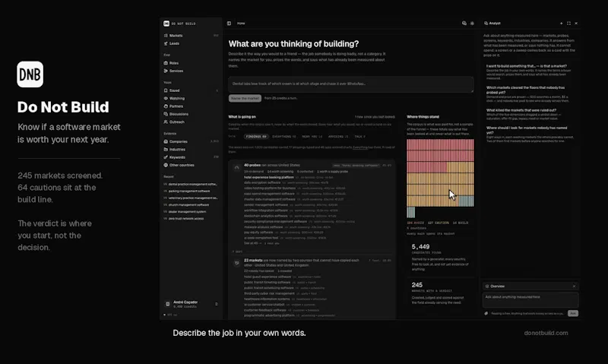The width and height of the screenshot is (608, 364).
Task: Open recent 'dental practice management' item
Action: tap(191, 184)
